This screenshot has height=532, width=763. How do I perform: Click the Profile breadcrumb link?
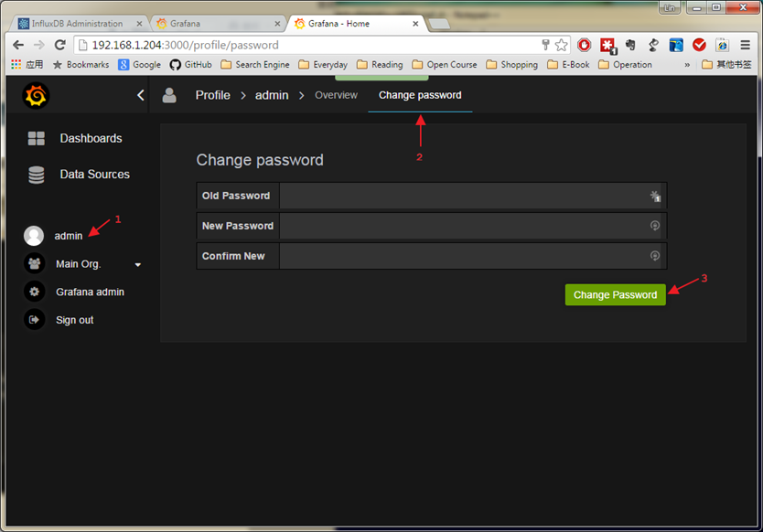click(212, 95)
